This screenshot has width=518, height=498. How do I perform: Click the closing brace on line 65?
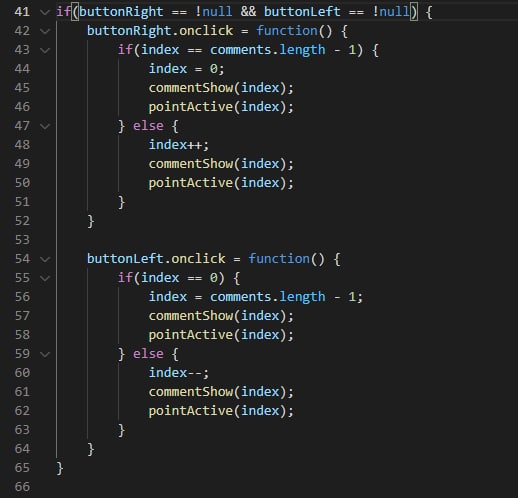coord(60,468)
